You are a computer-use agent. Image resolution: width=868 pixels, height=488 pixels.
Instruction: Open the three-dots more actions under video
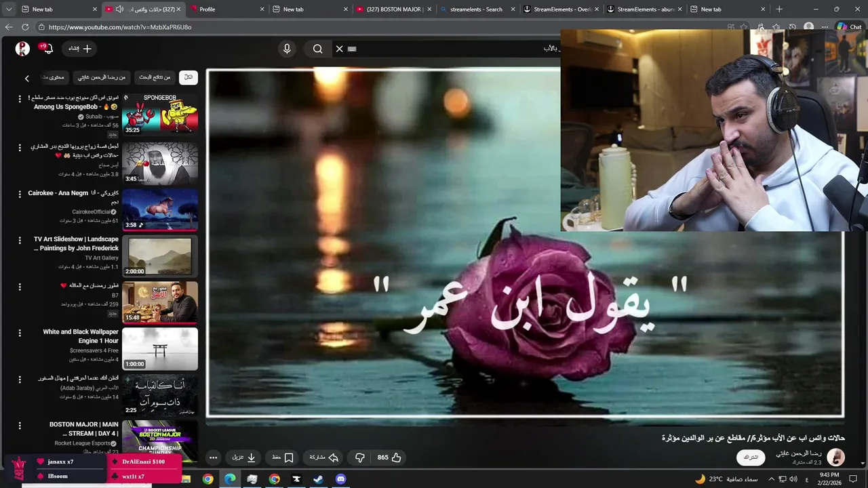[213, 457]
